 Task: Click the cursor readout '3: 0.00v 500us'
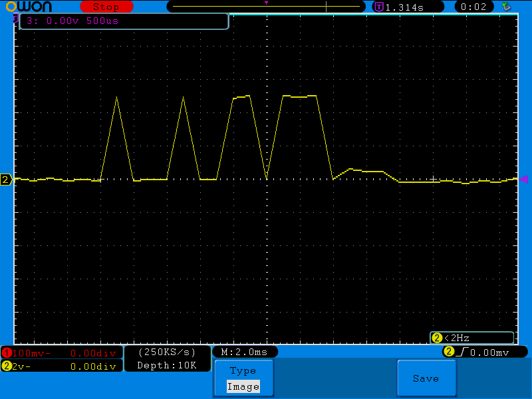pos(72,21)
